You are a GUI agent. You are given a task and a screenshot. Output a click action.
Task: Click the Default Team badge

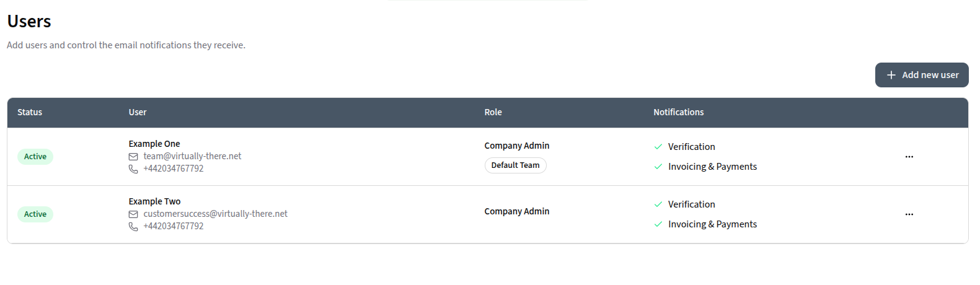515,165
